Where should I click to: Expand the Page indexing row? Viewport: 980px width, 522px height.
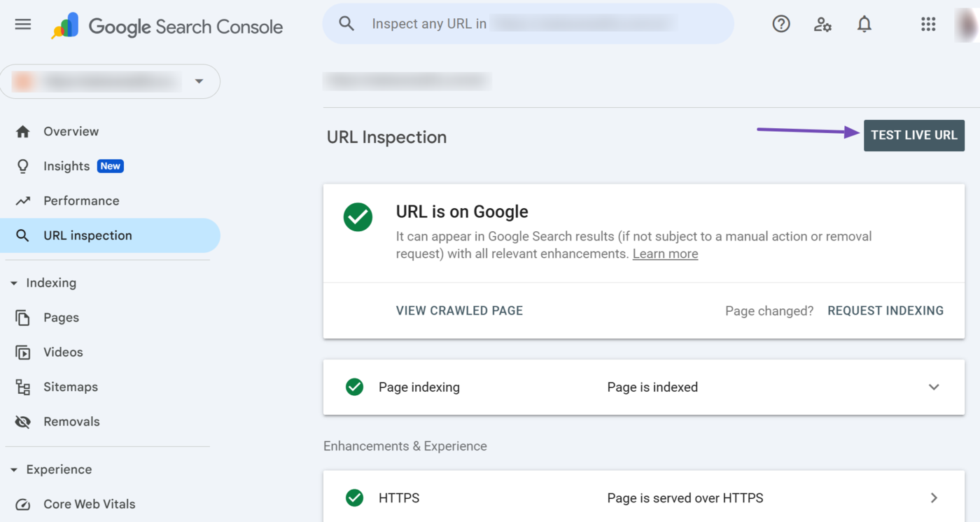933,387
